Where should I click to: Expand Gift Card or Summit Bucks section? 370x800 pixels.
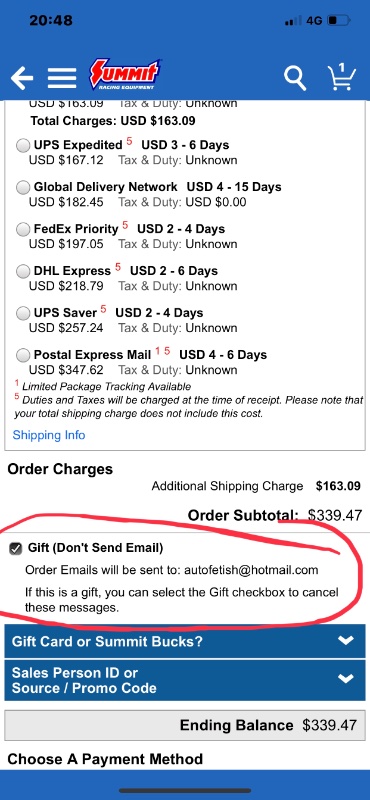click(x=185, y=641)
